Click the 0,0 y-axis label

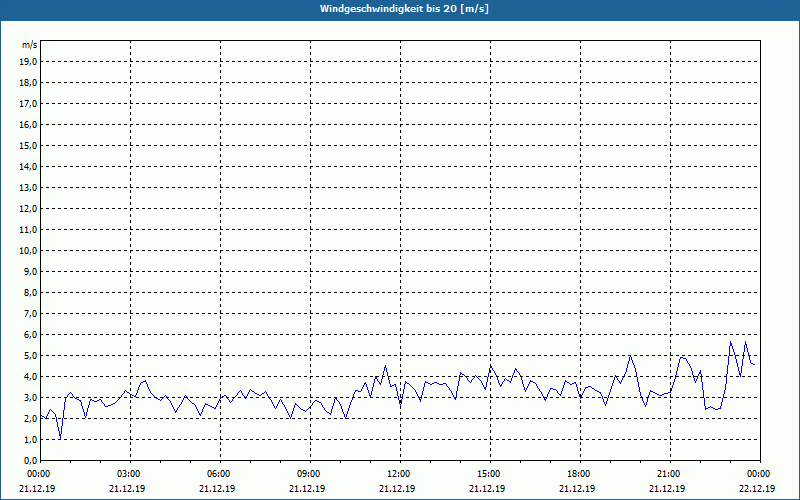[x=30, y=460]
